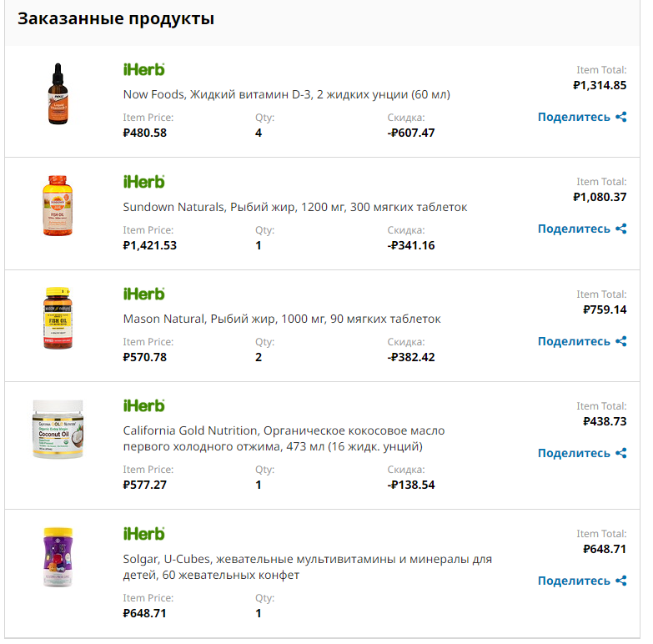The width and height of the screenshot is (653, 644).
Task: Open Now Foods vitamin D-3 product thumbnail
Action: pyautogui.click(x=58, y=93)
